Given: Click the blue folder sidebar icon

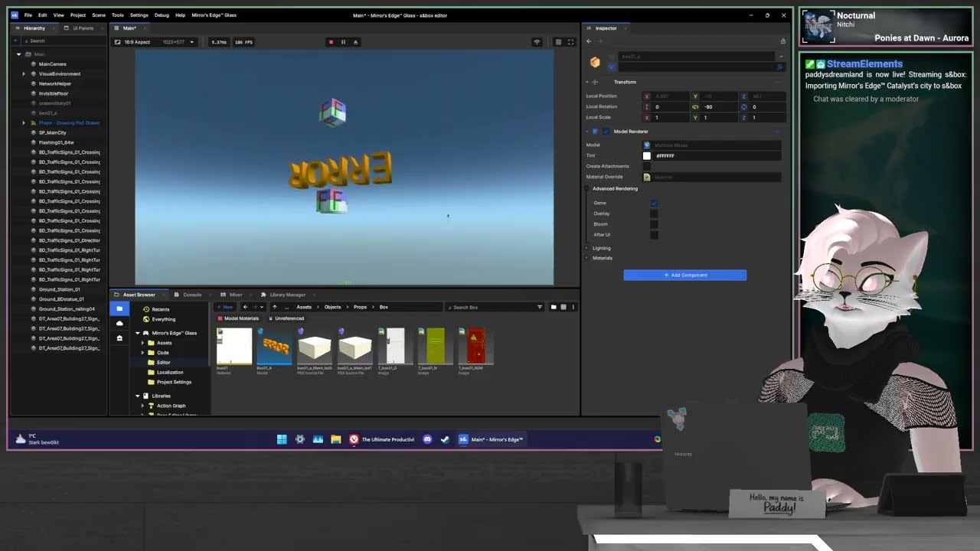Looking at the screenshot, I should (119, 308).
